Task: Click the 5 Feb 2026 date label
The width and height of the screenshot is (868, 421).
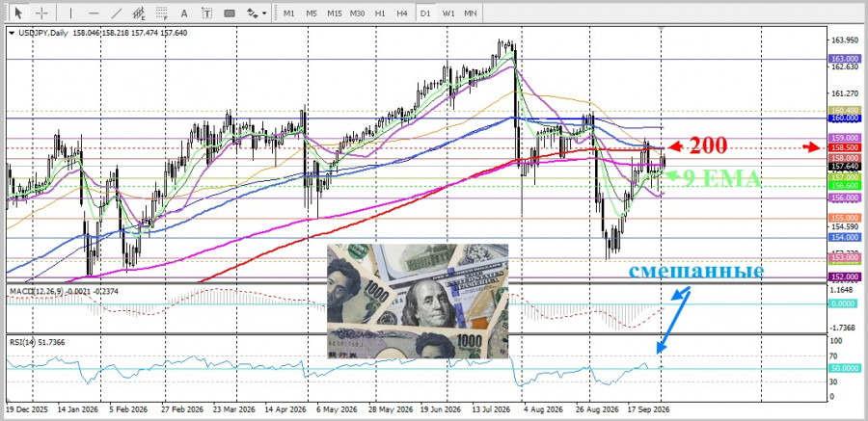Action: [x=130, y=410]
